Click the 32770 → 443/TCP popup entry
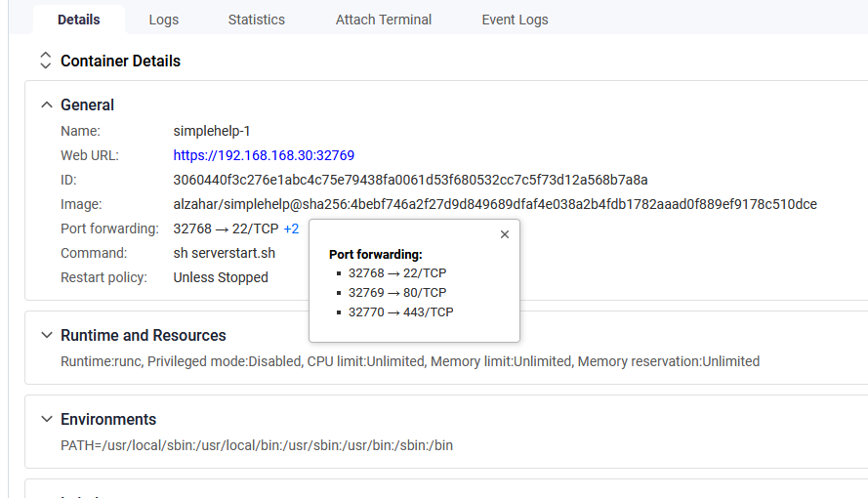Screen dimensions: 868x498 (x=400, y=312)
